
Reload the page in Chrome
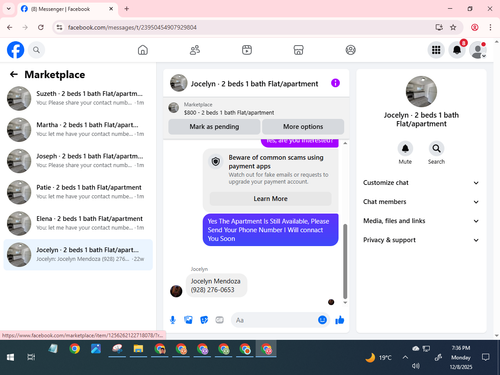[x=41, y=27]
